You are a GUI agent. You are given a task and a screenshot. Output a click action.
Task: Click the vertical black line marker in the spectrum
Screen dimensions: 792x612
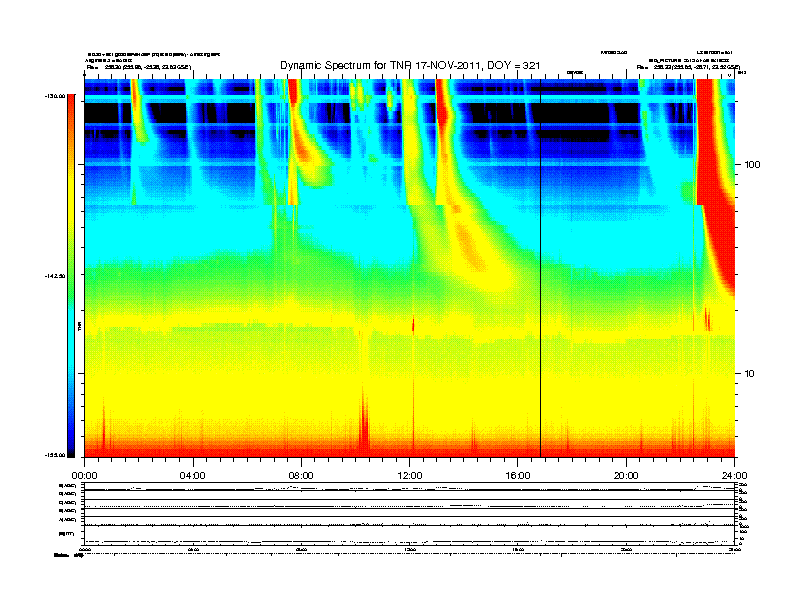[540, 268]
